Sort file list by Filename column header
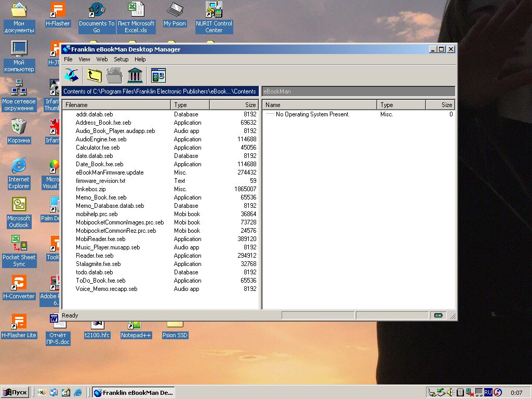The width and height of the screenshot is (532, 399). [116, 105]
